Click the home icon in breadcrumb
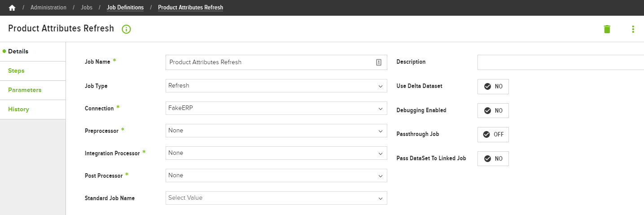The height and width of the screenshot is (215, 644). click(12, 8)
